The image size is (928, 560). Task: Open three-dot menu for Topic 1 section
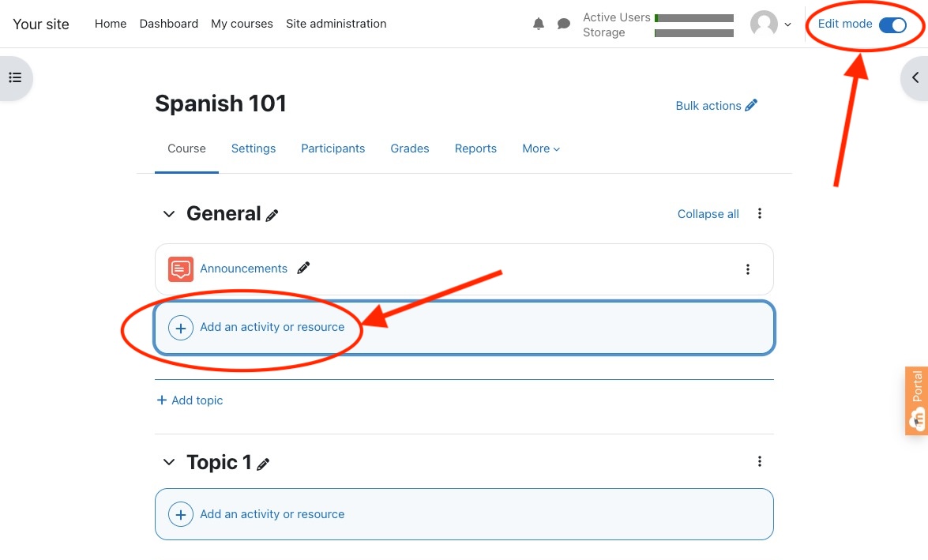(760, 461)
